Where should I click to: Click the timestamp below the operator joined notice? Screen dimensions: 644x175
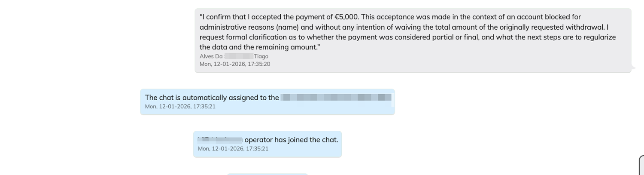coord(233,149)
